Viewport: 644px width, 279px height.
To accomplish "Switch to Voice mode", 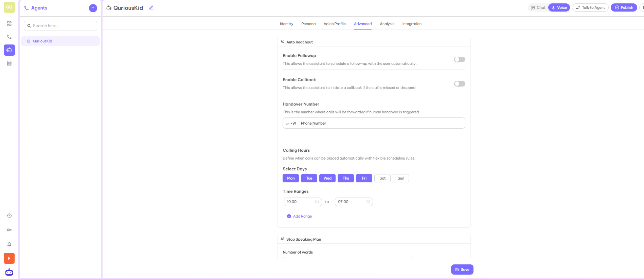I will point(559,7).
